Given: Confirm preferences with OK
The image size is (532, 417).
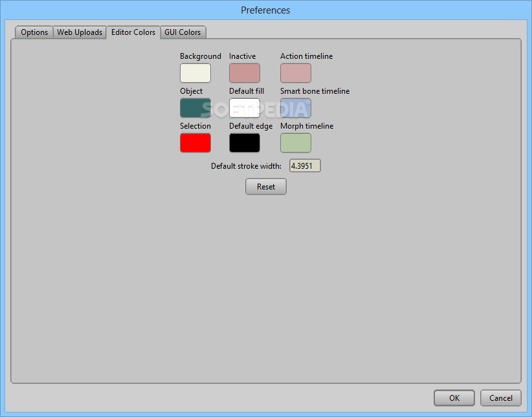Looking at the screenshot, I should coord(454,398).
